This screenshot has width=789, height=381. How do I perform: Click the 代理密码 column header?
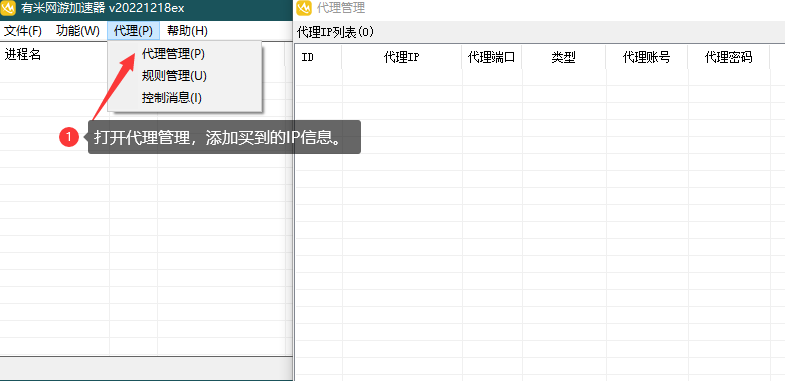pos(729,57)
